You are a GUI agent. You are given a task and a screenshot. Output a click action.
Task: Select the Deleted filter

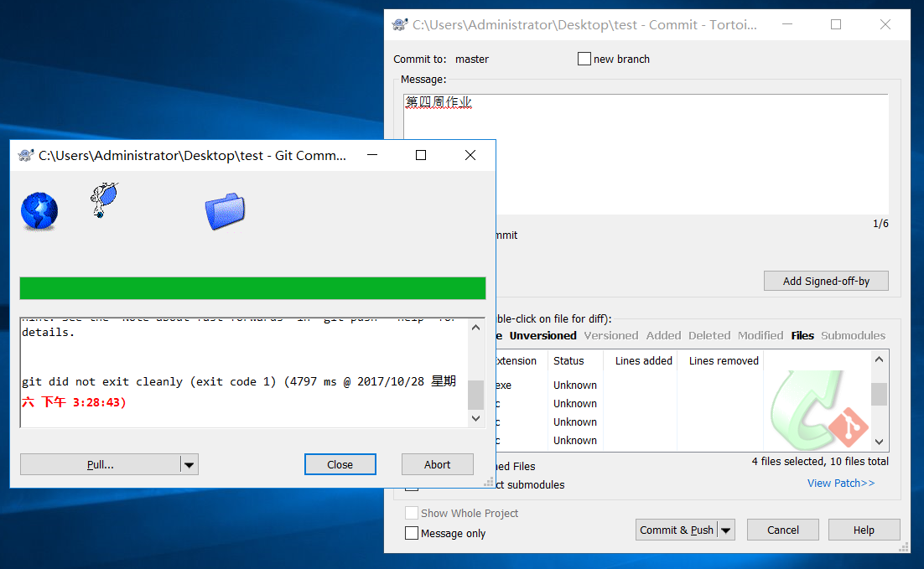[709, 336]
